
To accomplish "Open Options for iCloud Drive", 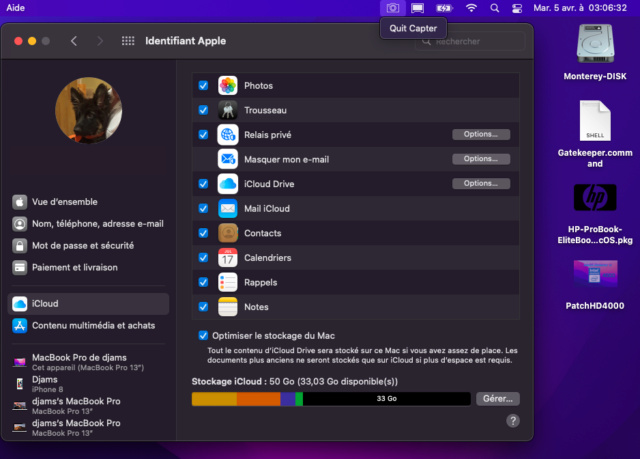I will pyautogui.click(x=481, y=183).
